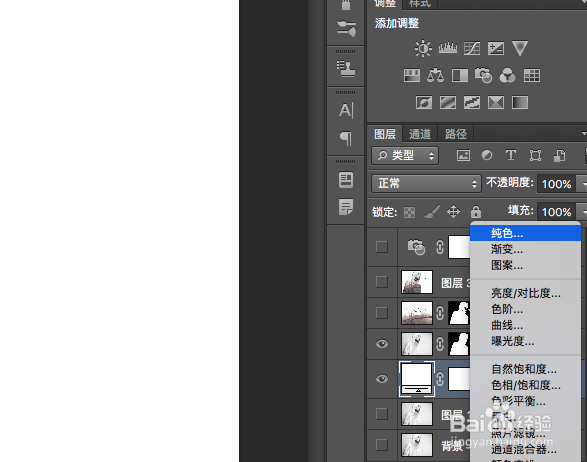
Task: Click the 填充 100% value field
Action: pyautogui.click(x=556, y=212)
